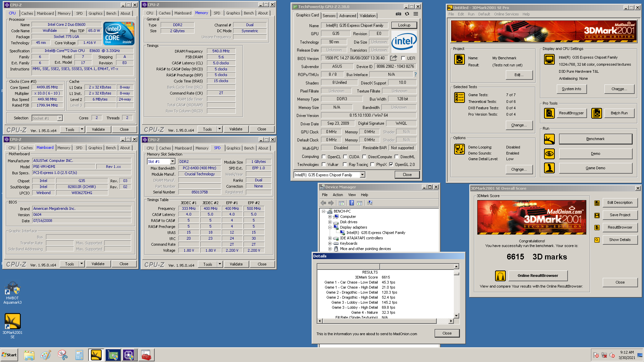Open 3DMark2001 SE desktop shortcut

12,326
